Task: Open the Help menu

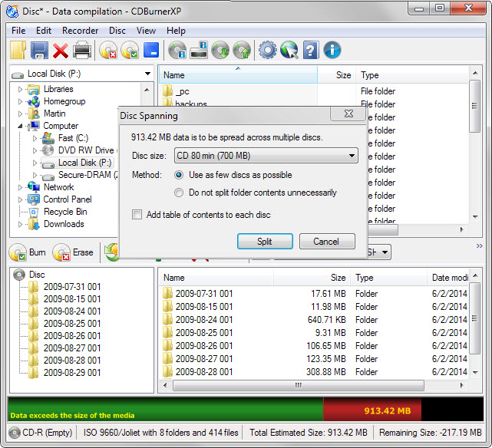Action: [x=176, y=31]
